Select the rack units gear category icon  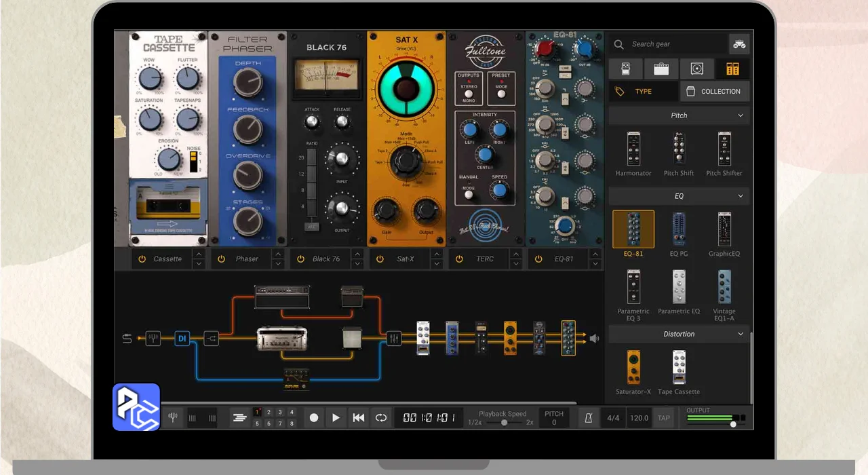point(732,69)
